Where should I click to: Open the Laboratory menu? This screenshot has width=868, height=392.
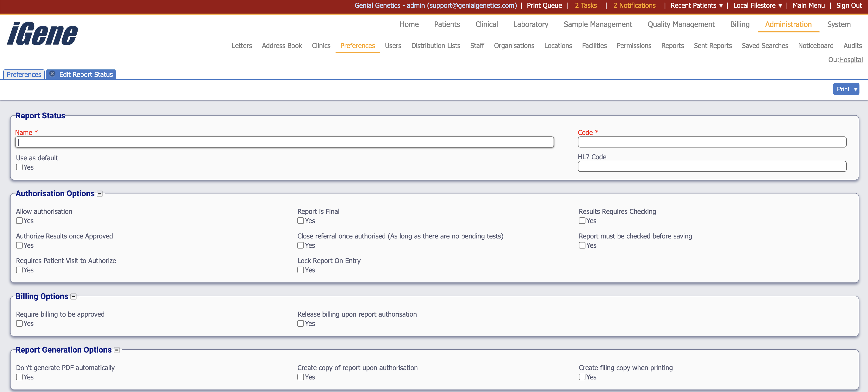[x=530, y=25]
